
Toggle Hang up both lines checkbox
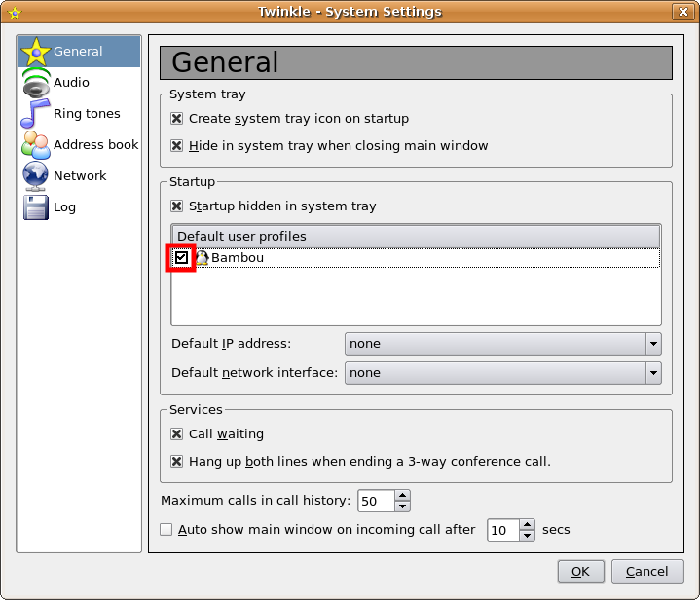[177, 461]
